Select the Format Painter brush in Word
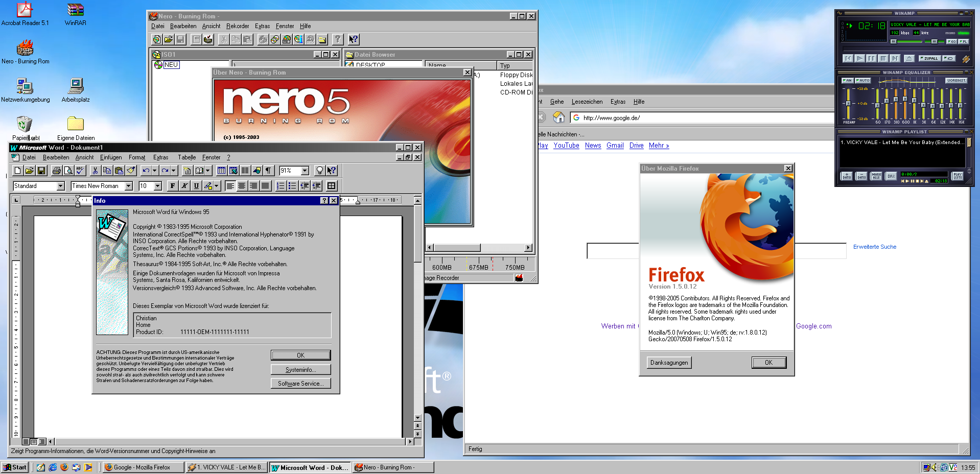980x474 pixels. tap(131, 171)
